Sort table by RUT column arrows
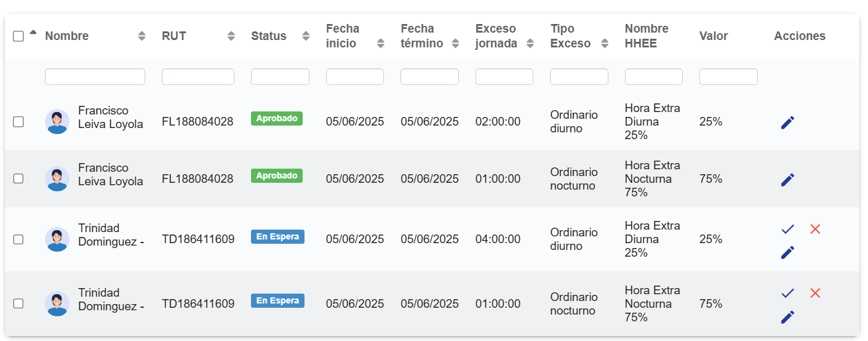The width and height of the screenshot is (868, 341). [x=231, y=36]
